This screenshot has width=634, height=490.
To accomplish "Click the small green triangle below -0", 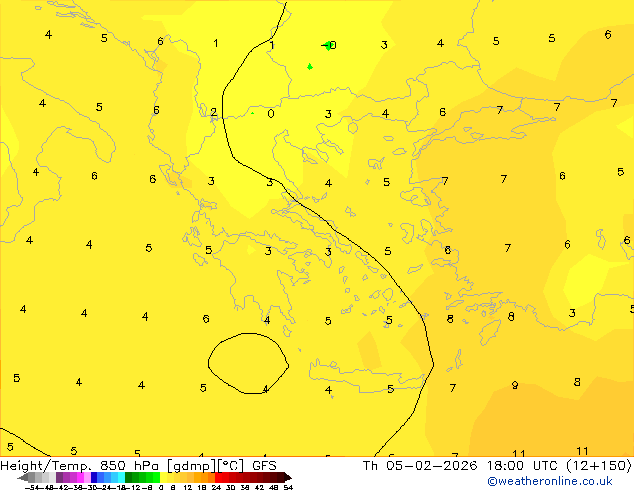I will pyautogui.click(x=309, y=67).
